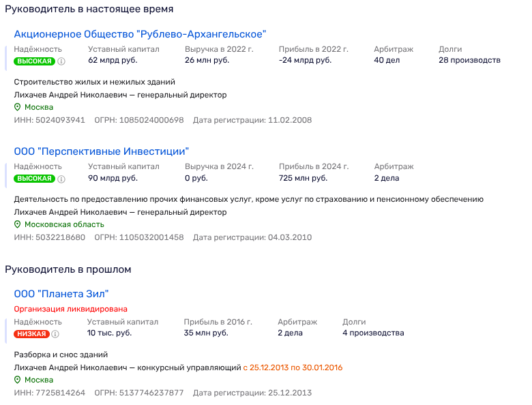
Task: Click the red НИЗКАЯ reliability badge
Action: tap(31, 334)
